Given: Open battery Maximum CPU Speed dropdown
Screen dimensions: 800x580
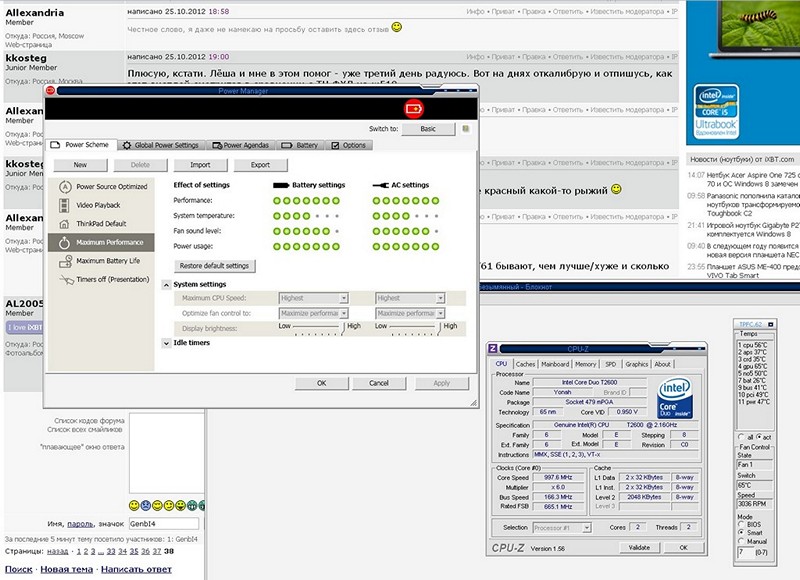Looking at the screenshot, I should click(x=343, y=298).
